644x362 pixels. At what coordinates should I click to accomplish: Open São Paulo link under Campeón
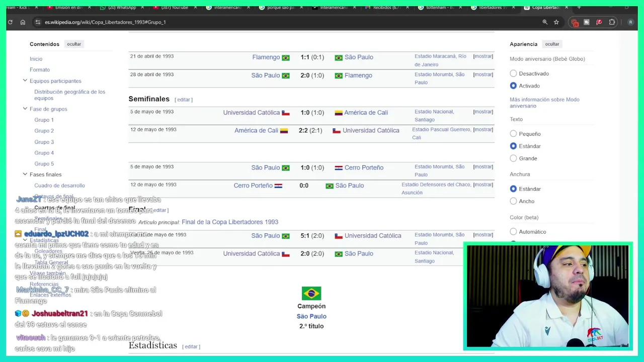click(x=311, y=316)
